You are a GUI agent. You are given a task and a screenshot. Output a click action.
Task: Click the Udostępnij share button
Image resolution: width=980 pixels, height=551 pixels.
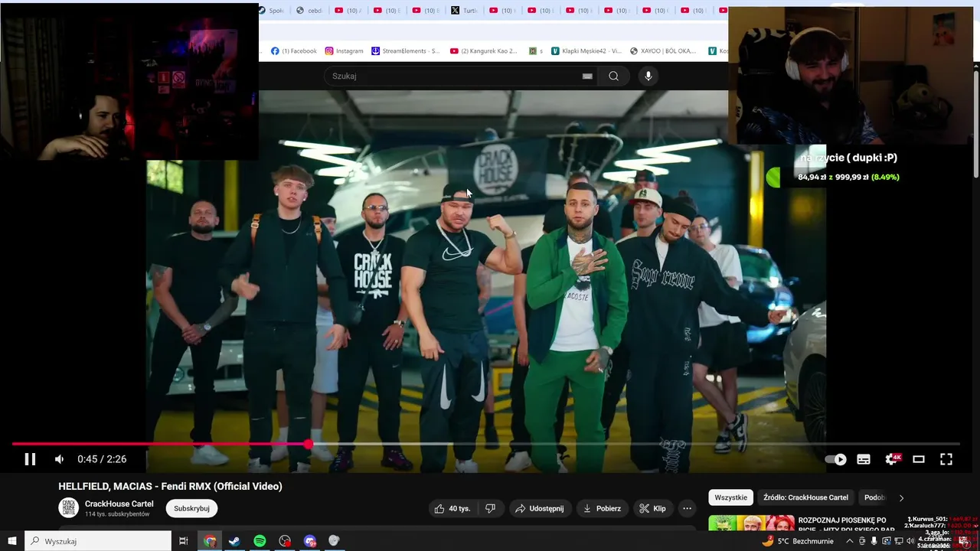[x=540, y=508]
